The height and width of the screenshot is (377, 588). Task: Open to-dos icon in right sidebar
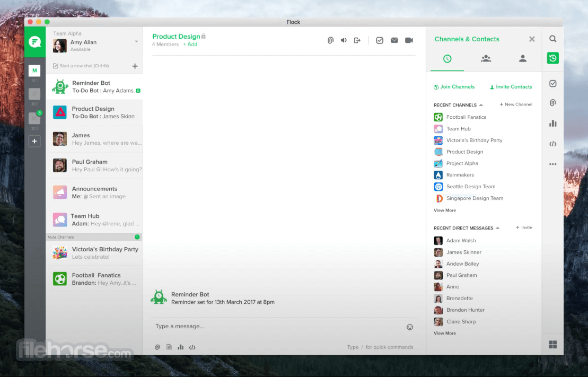553,83
